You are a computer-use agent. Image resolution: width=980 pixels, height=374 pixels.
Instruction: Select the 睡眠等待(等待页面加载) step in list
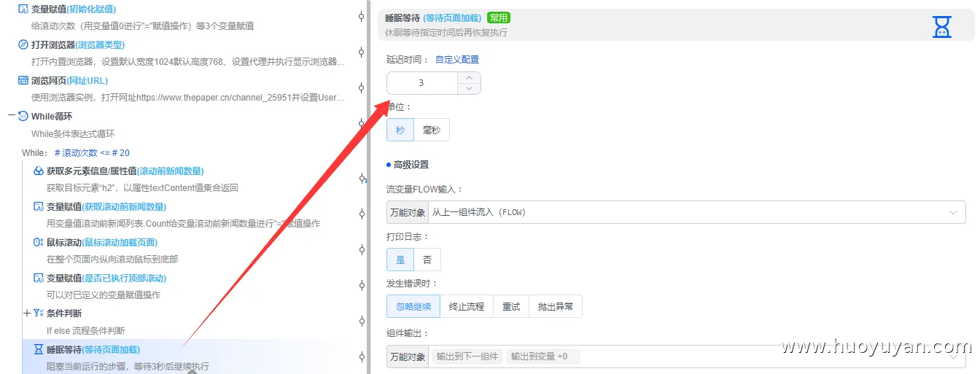tap(93, 349)
